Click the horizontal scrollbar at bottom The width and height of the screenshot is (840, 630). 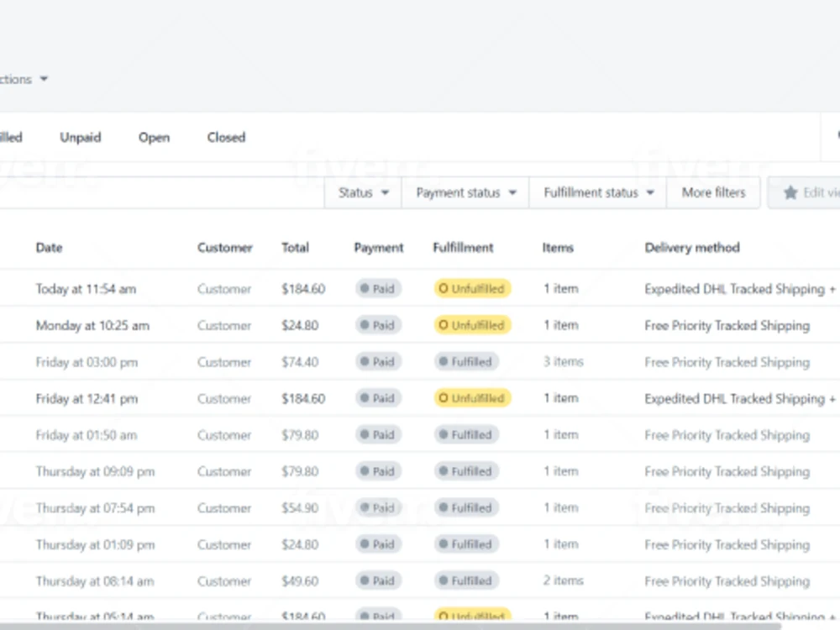click(x=391, y=627)
